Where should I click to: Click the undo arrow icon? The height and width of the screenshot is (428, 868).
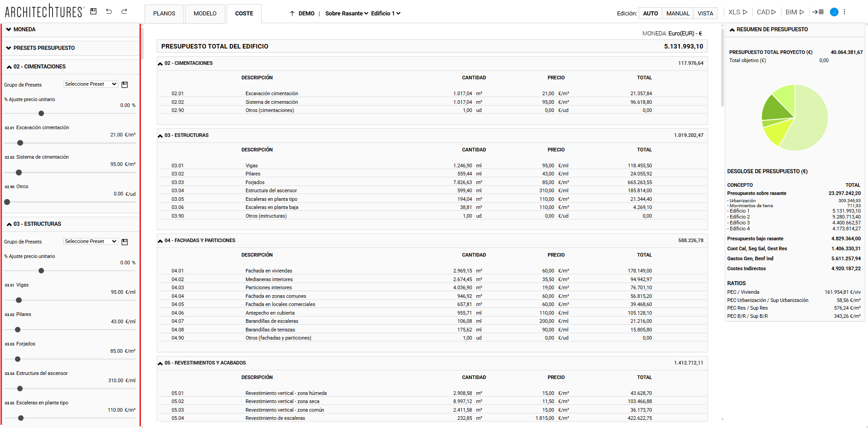[109, 11]
